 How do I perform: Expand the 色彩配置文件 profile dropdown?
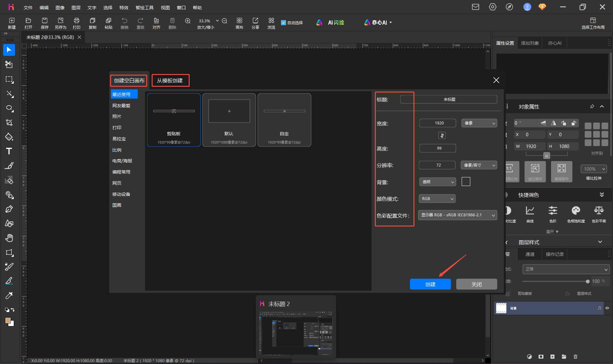[458, 215]
